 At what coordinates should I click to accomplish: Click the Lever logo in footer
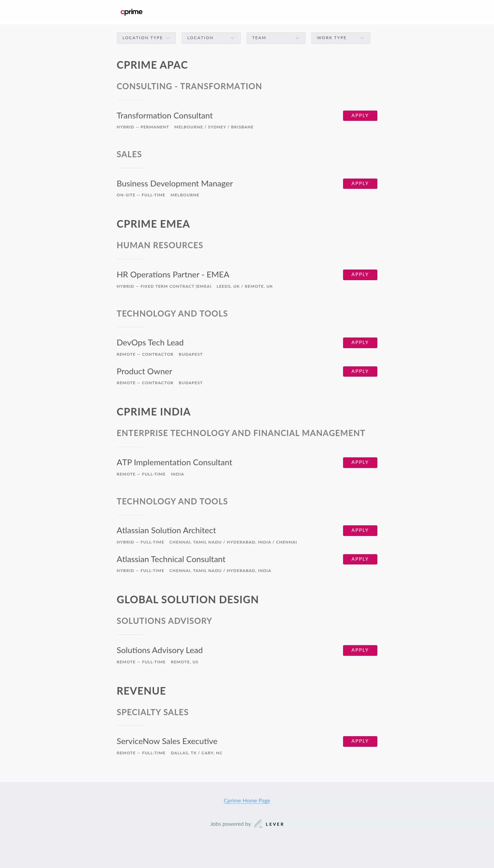[x=269, y=824]
